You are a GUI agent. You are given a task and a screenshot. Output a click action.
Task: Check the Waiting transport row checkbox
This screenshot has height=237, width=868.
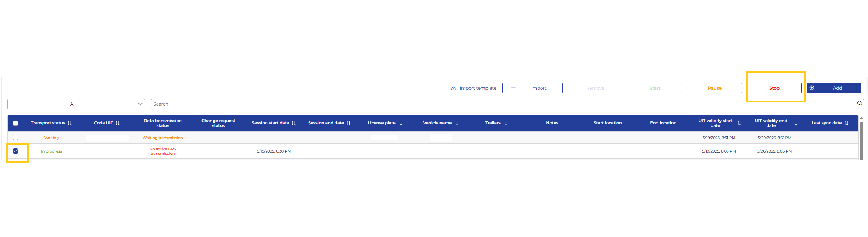pyautogui.click(x=15, y=138)
